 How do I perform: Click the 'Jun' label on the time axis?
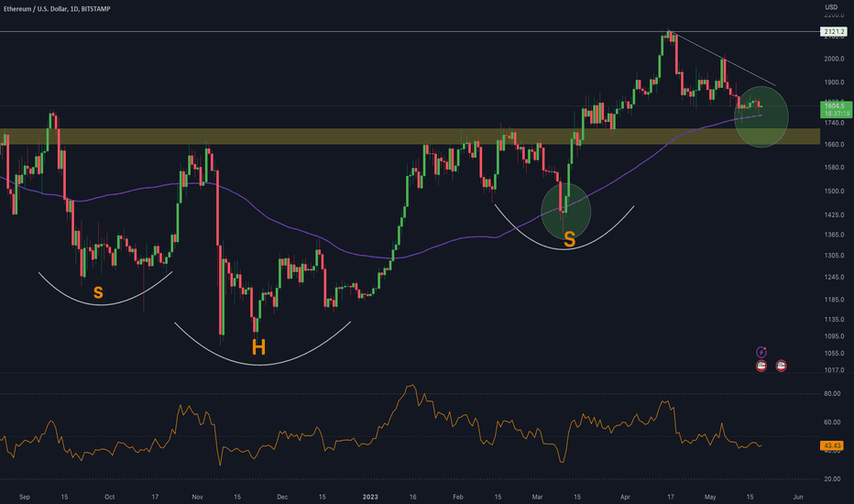click(798, 497)
